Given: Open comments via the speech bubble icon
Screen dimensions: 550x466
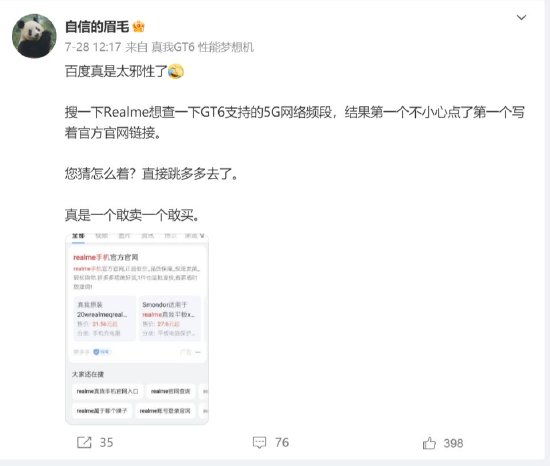Looking at the screenshot, I should click(259, 443).
